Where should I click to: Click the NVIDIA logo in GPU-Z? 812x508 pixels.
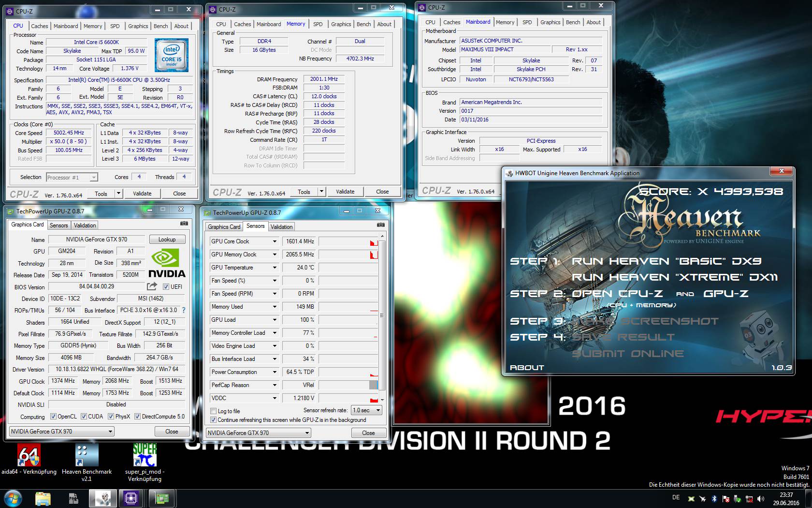pos(166,263)
